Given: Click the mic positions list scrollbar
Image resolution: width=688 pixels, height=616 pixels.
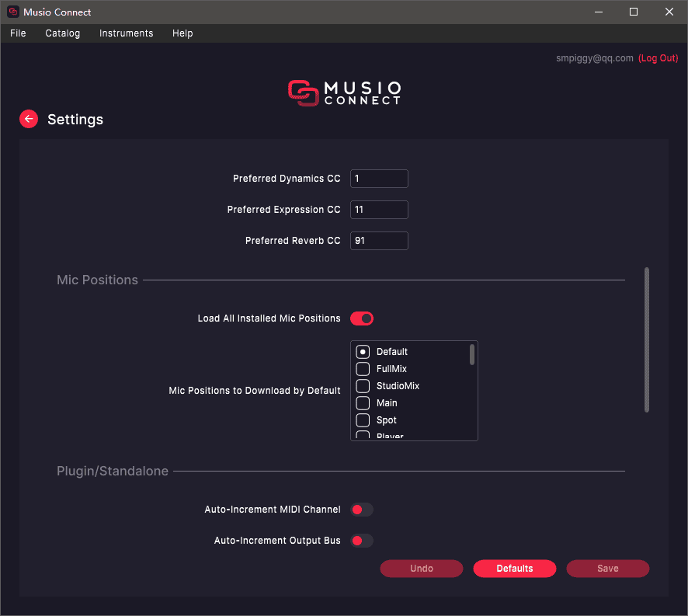Looking at the screenshot, I should [x=472, y=355].
